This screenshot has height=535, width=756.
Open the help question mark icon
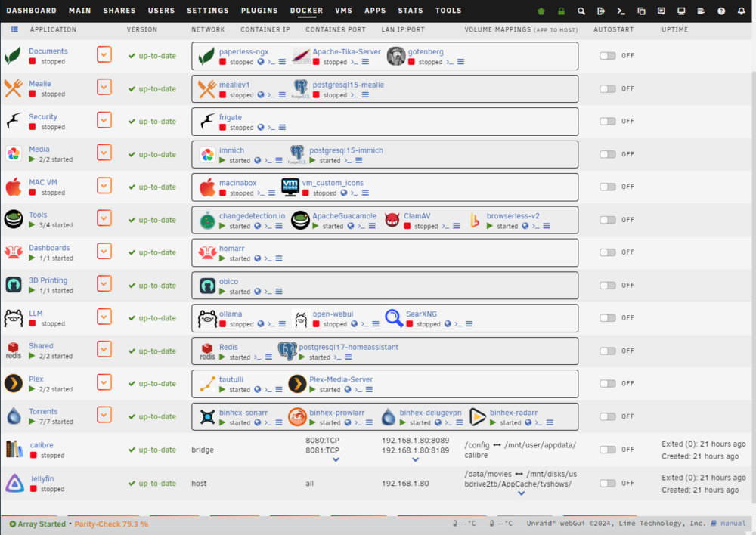720,11
